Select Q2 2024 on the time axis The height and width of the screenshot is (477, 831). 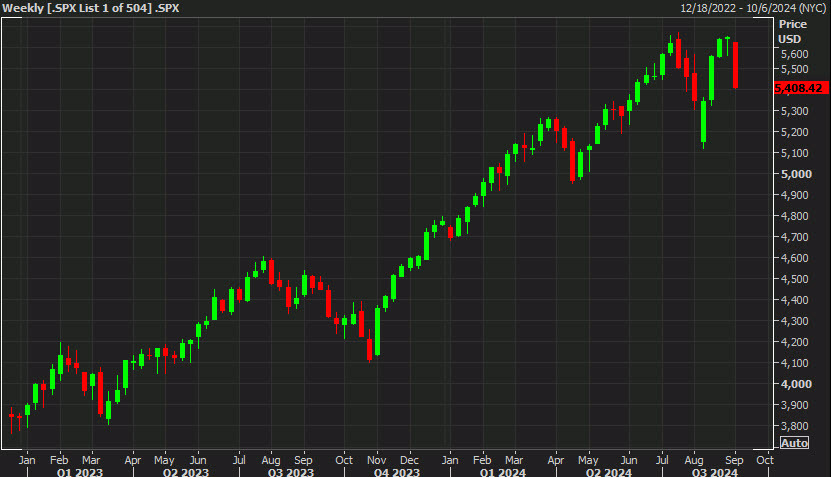pyautogui.click(x=608, y=471)
